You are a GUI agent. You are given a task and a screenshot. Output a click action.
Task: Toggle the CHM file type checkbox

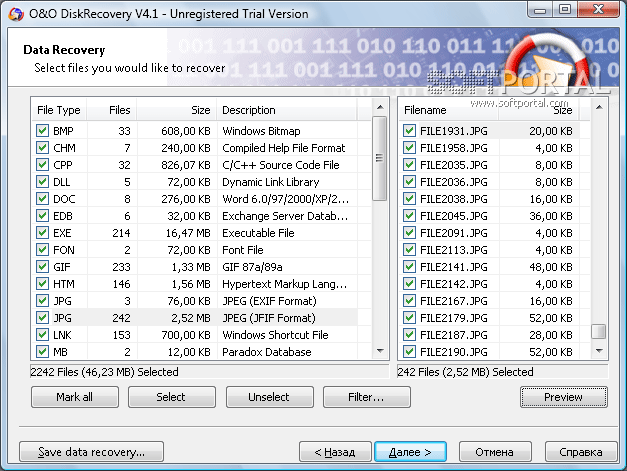[x=42, y=148]
